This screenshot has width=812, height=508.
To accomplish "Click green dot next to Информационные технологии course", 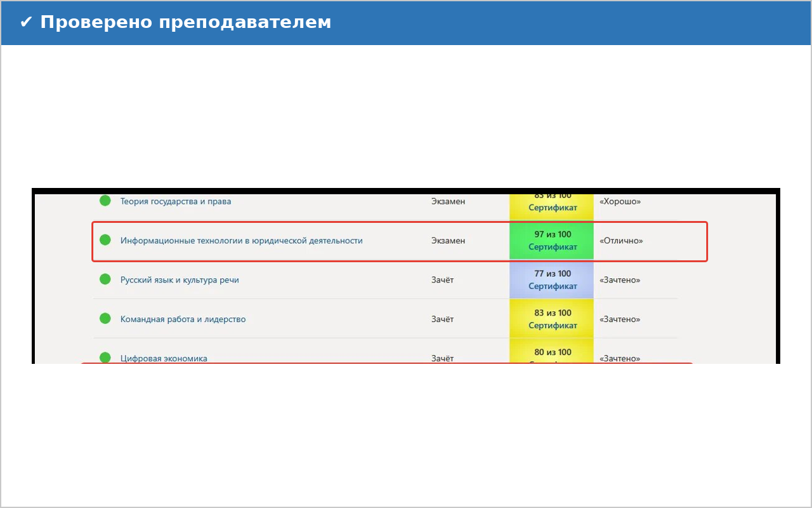I will pyautogui.click(x=105, y=240).
